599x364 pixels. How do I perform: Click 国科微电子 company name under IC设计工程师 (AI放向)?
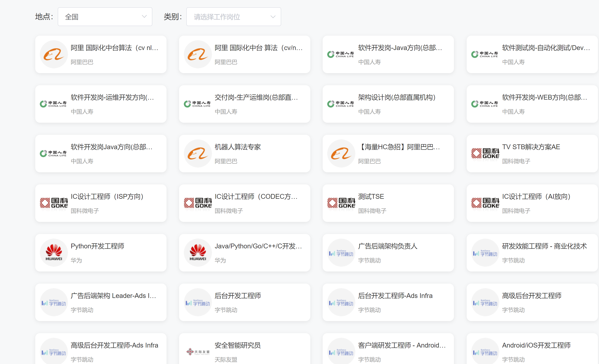click(516, 211)
